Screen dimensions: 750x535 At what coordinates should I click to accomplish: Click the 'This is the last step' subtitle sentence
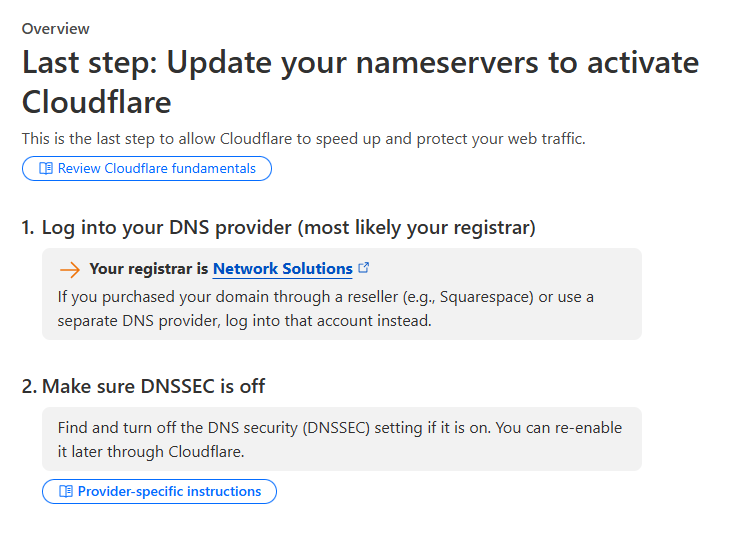pyautogui.click(x=304, y=139)
